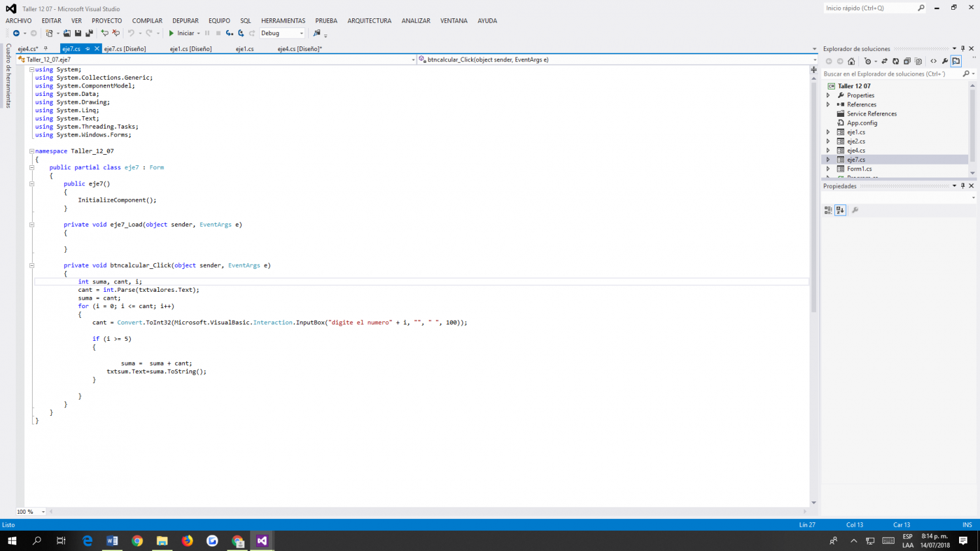Collapse the namespace Taller_12_07 block

[x=31, y=151]
